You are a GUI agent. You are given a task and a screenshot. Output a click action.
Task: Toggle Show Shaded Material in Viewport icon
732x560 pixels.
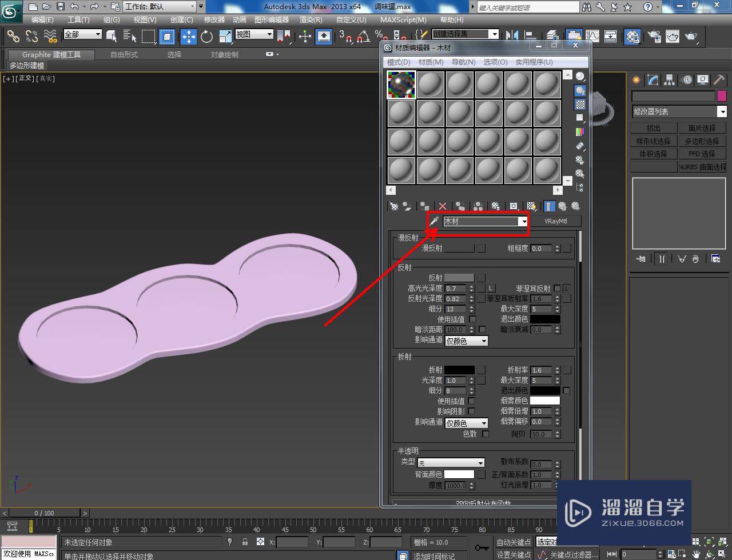tap(531, 206)
